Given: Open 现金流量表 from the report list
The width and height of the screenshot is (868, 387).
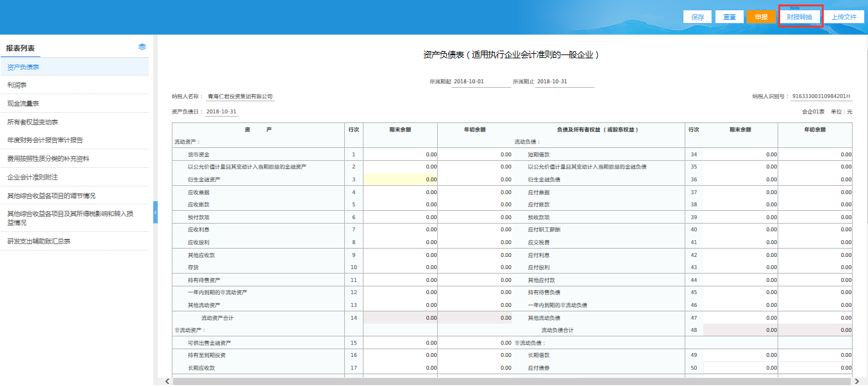Looking at the screenshot, I should click(23, 103).
